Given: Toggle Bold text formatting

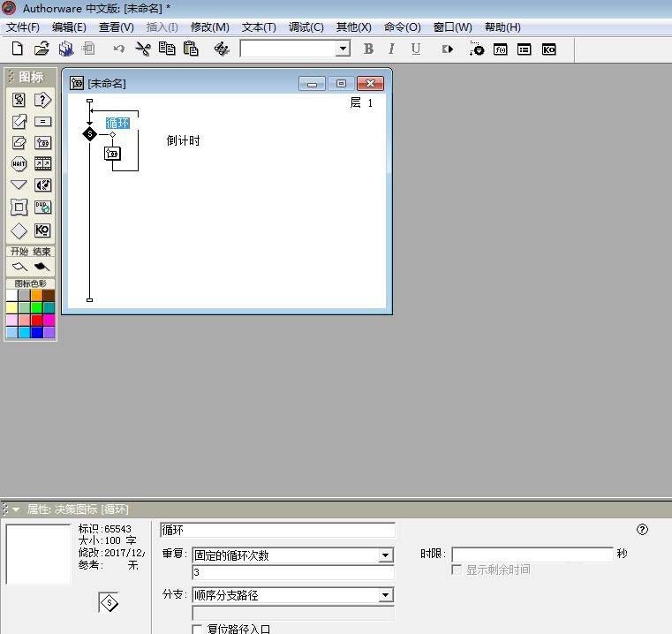Looking at the screenshot, I should click(x=368, y=49).
